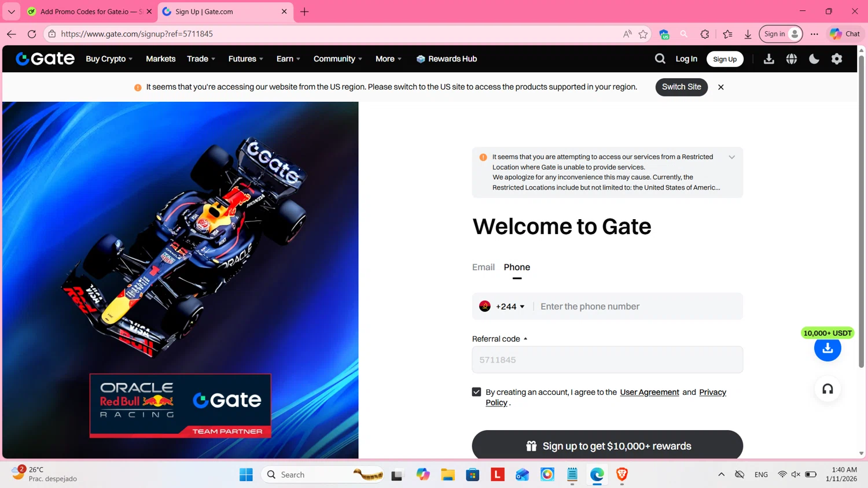This screenshot has height=488, width=868.
Task: Open the +244 country code dropdown
Action: [x=502, y=306]
